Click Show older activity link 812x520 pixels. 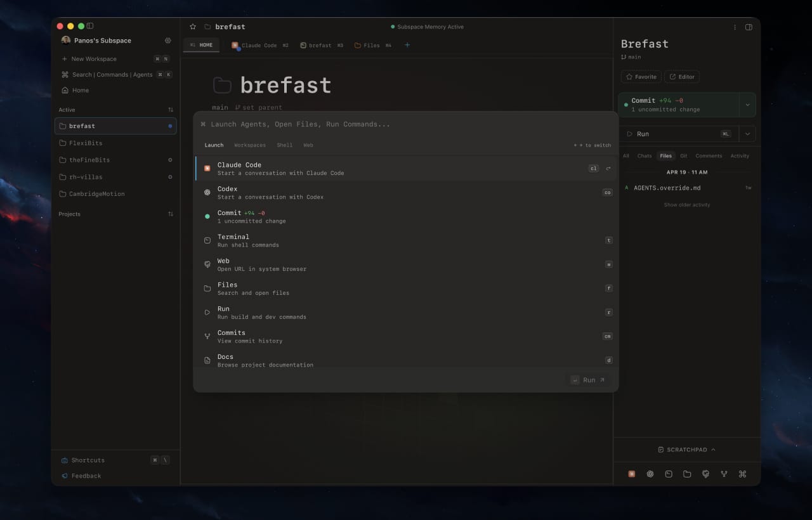pyautogui.click(x=686, y=204)
